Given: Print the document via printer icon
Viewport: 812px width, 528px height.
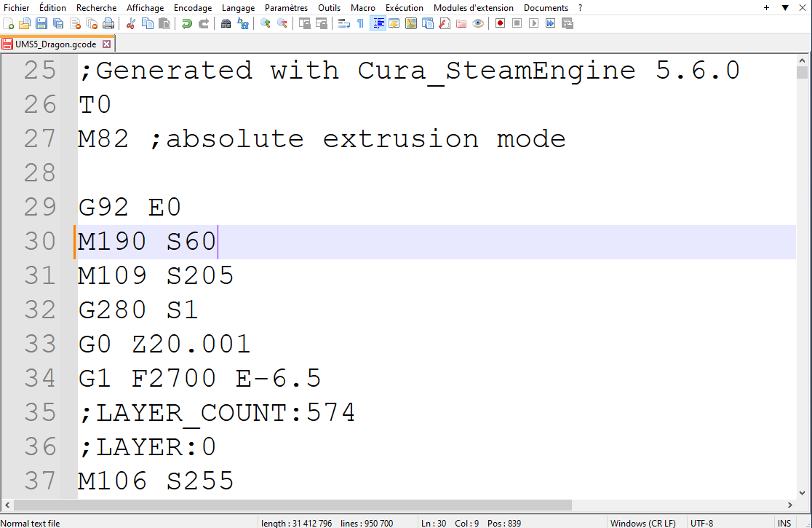Looking at the screenshot, I should (x=108, y=23).
